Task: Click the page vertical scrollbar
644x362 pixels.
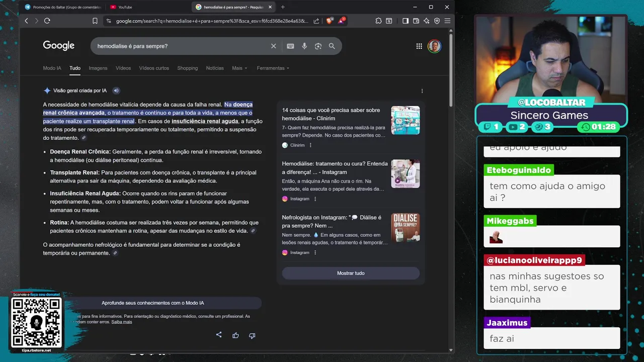Action: click(x=451, y=70)
